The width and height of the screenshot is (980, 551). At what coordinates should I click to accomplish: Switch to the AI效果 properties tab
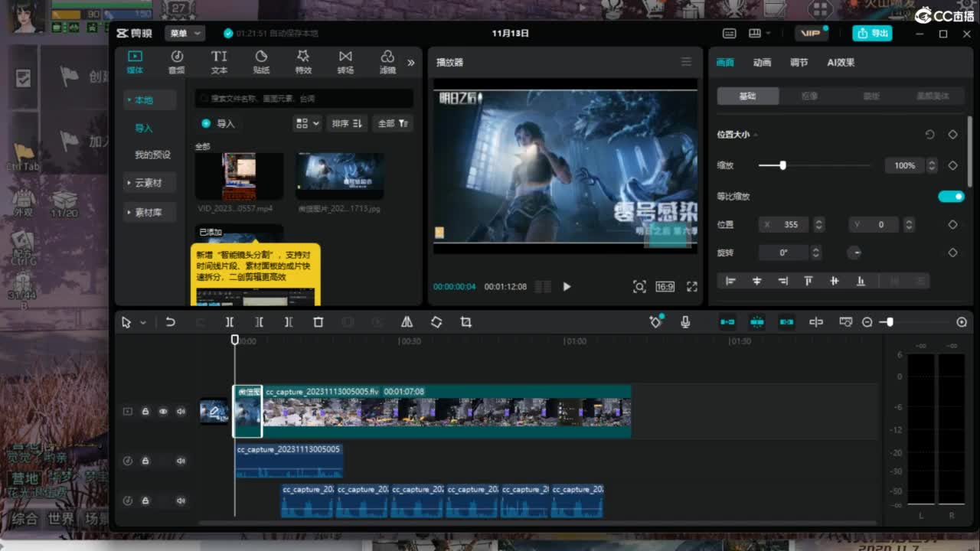(x=841, y=63)
